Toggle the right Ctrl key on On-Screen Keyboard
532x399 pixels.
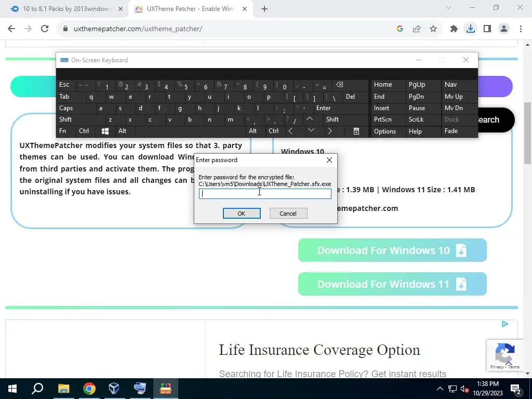pyautogui.click(x=275, y=131)
